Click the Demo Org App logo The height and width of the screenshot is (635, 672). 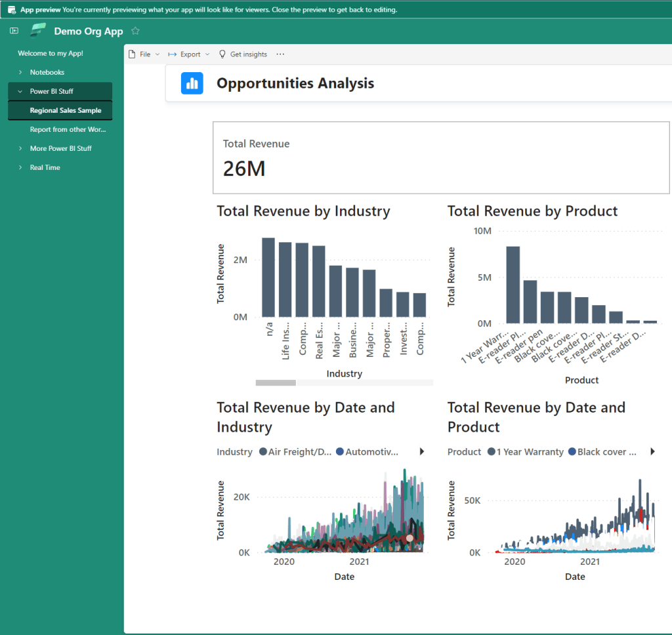click(x=38, y=31)
